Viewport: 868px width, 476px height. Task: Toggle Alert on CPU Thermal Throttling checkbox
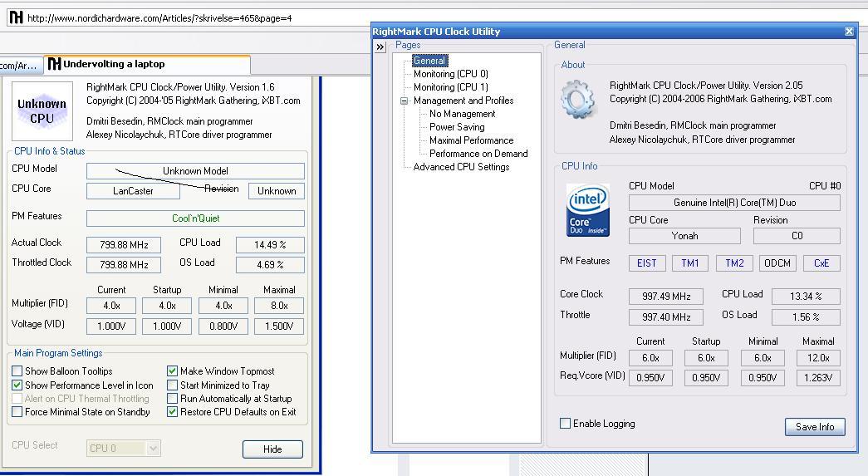[17, 399]
